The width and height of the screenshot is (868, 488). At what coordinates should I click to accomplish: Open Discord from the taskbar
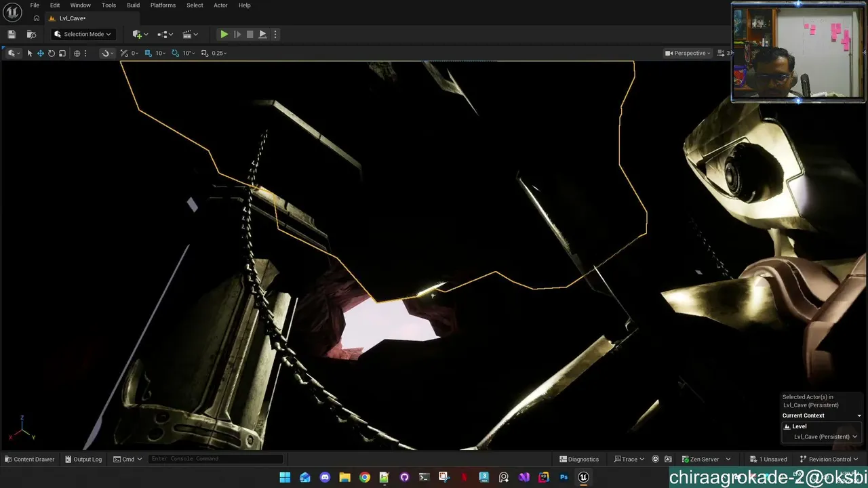click(x=325, y=477)
